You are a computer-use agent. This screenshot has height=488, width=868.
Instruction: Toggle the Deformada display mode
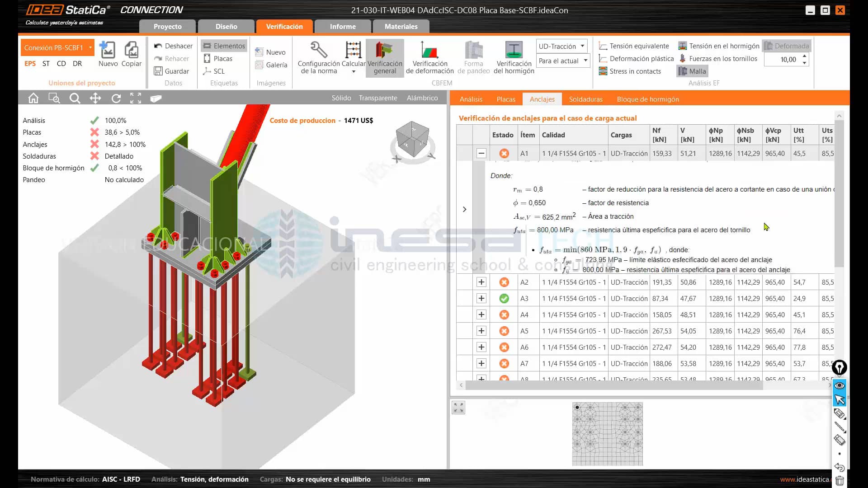click(787, 46)
